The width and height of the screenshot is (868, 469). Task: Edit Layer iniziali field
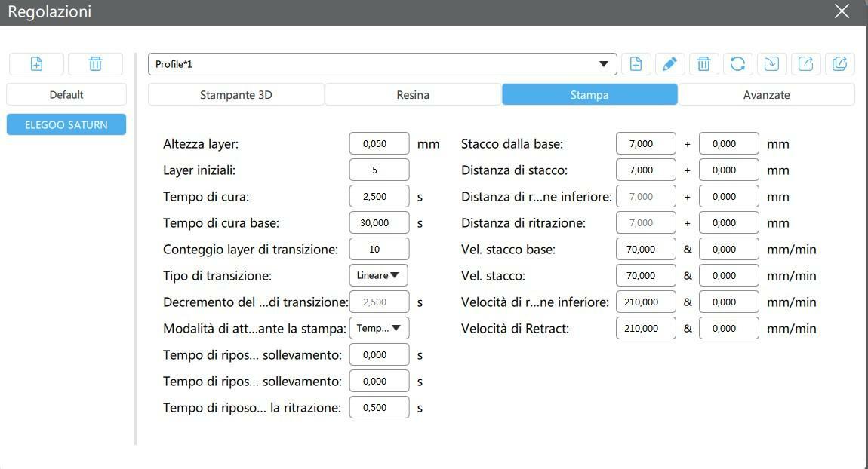coord(379,170)
